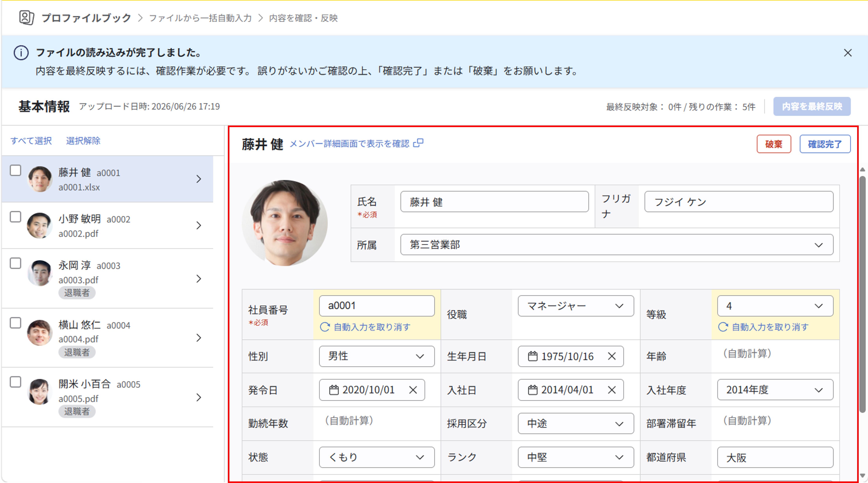Viewport: 868px width, 483px height.
Task: Click scrollbar up arrow in detail panel
Action: [x=862, y=170]
